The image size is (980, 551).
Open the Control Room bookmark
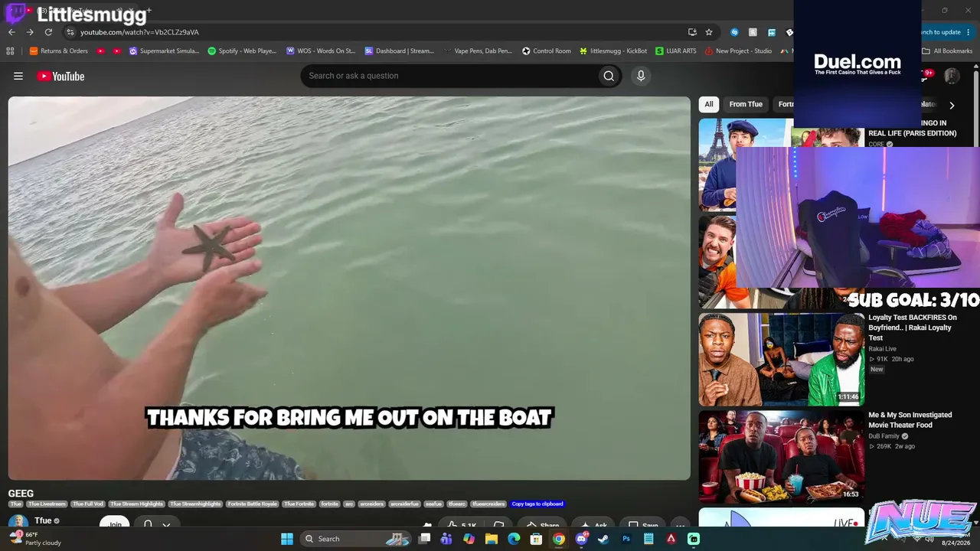click(547, 51)
